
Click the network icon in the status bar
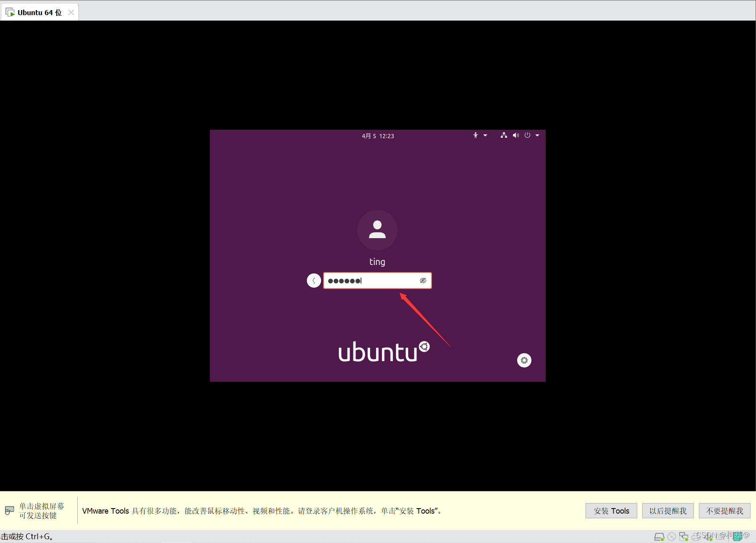tap(504, 135)
